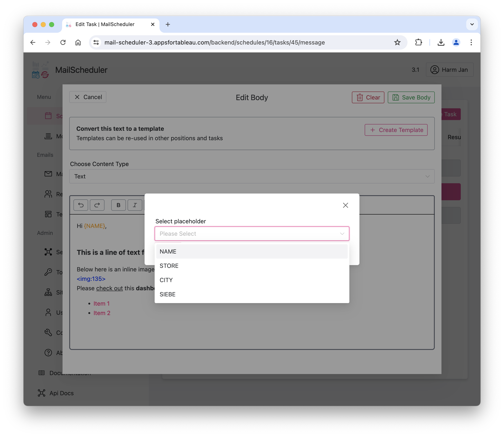Cancel editing the body

[88, 97]
